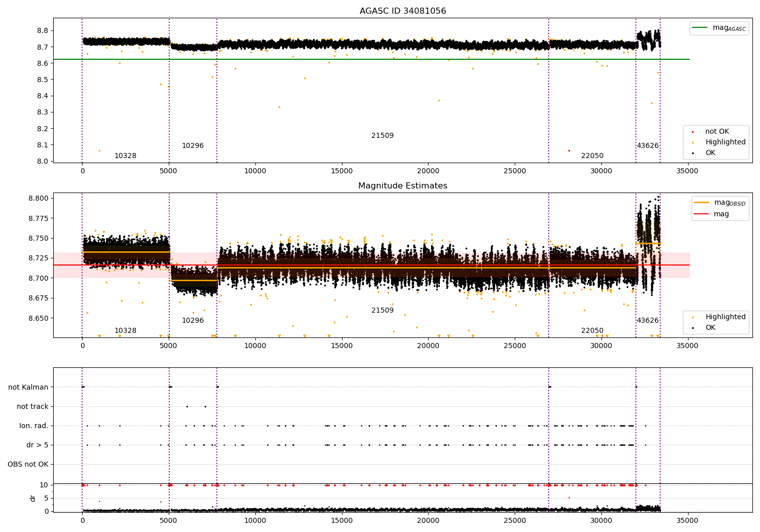The image size is (760, 532).
Task: Select 'Highlighted' entry in top plot legend
Action: coord(726,142)
